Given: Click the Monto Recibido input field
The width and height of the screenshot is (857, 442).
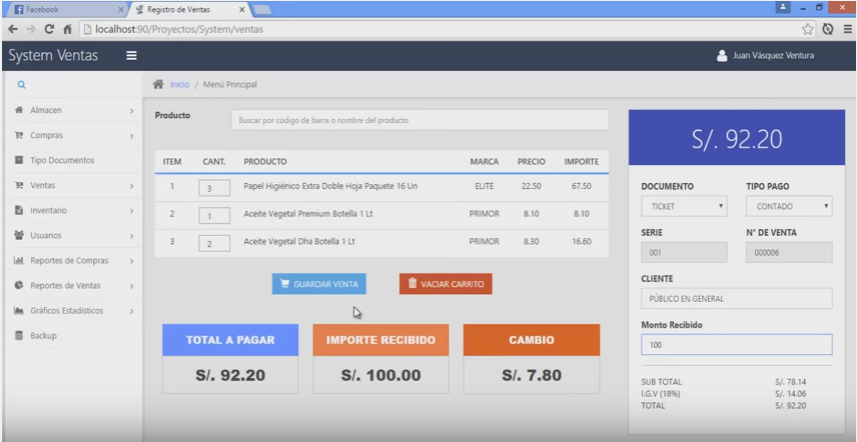Looking at the screenshot, I should point(736,345).
